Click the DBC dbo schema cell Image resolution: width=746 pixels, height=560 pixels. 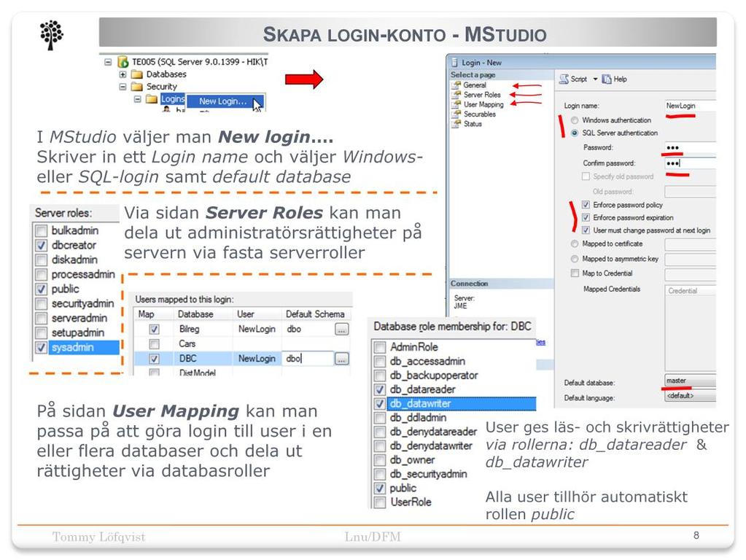click(x=308, y=359)
